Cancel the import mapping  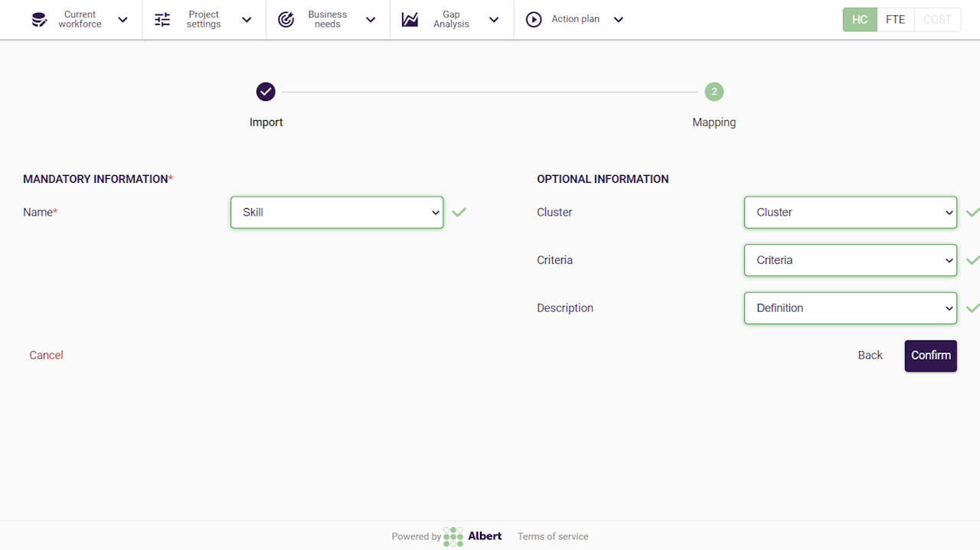click(x=46, y=355)
